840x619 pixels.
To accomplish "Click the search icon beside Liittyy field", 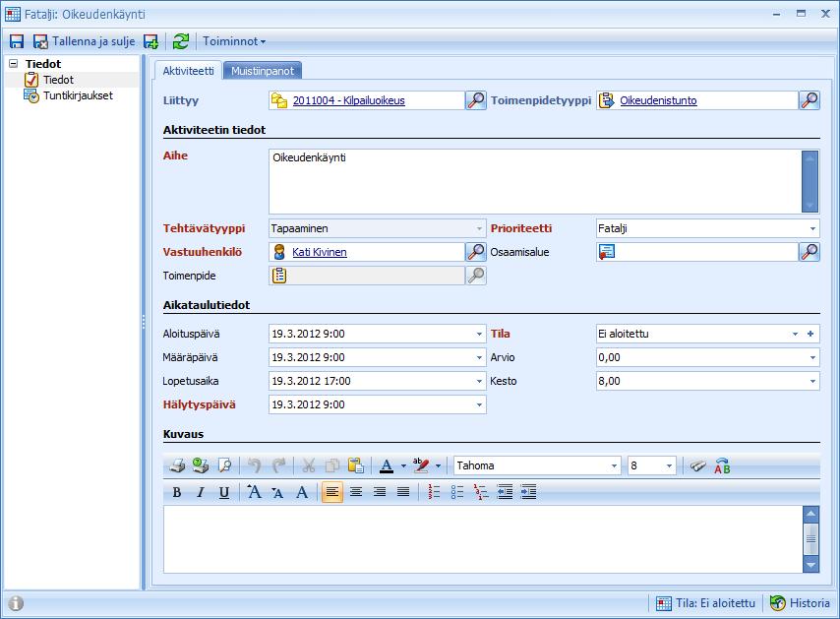I will coord(476,100).
